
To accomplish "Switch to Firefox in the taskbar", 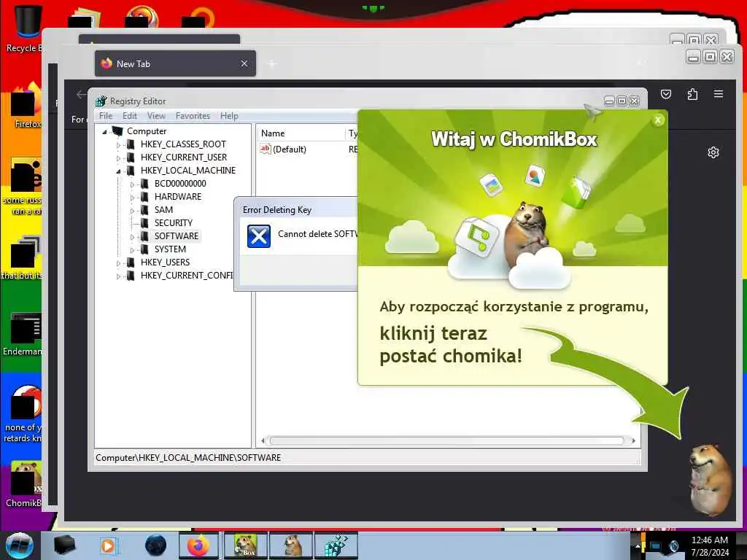I will coord(198,545).
